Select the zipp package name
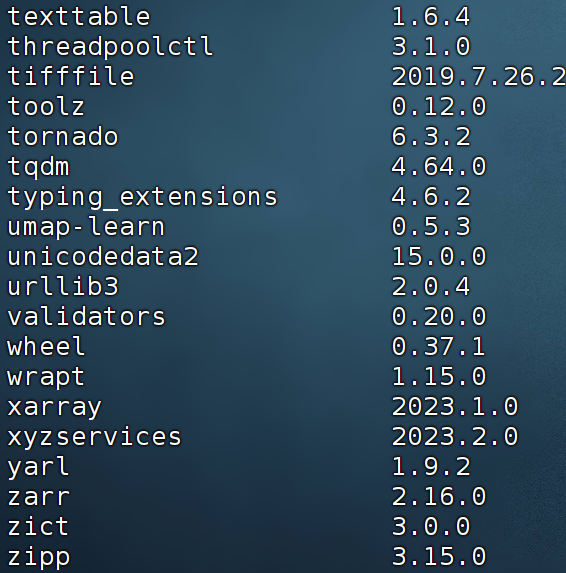 click(x=38, y=558)
